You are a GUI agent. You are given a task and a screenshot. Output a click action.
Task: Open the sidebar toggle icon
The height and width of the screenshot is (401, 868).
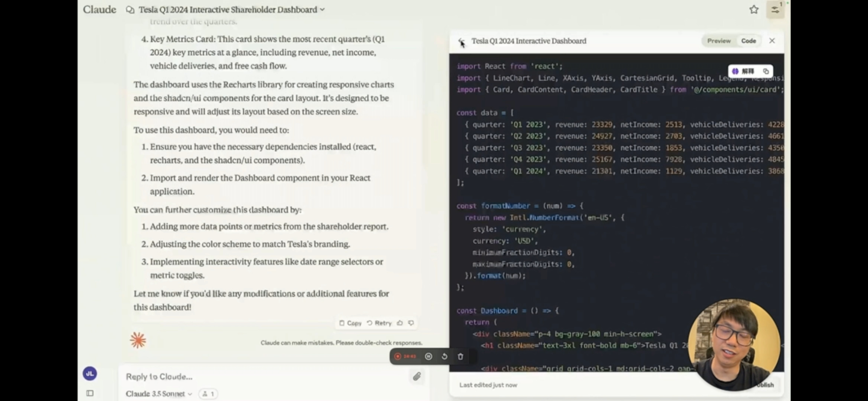tap(90, 393)
